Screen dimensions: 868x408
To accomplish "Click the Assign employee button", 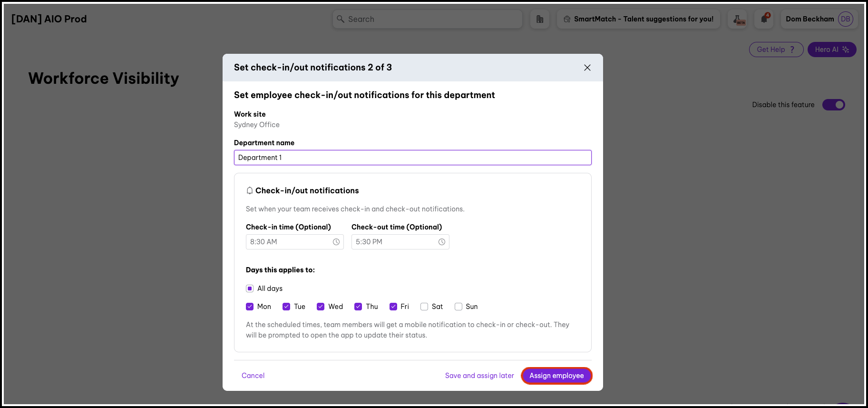I will pos(556,376).
